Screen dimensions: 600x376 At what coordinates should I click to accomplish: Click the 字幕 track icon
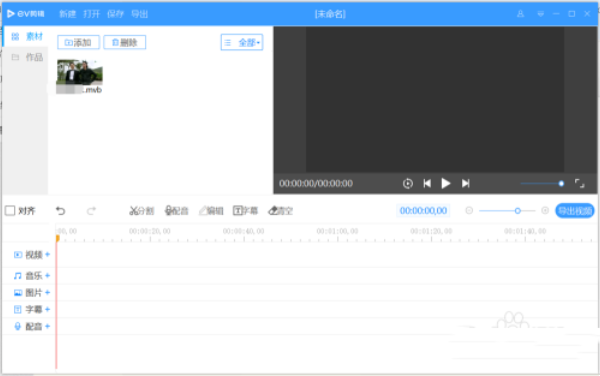18,309
